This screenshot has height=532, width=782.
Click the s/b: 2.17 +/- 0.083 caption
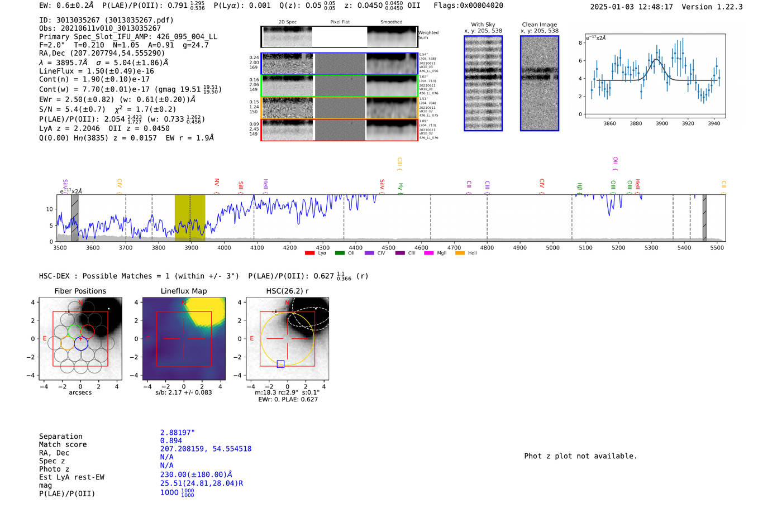pos(184,392)
